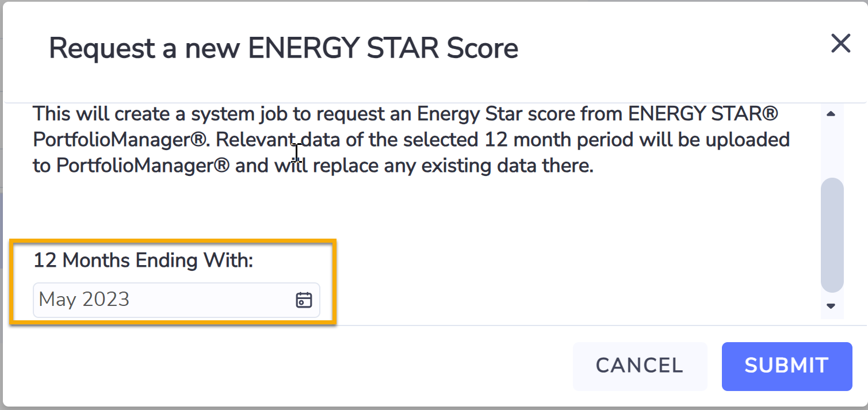Viewport: 868px width, 410px height.
Task: Close the Request ENERGY STAR Score dialog
Action: (x=841, y=43)
